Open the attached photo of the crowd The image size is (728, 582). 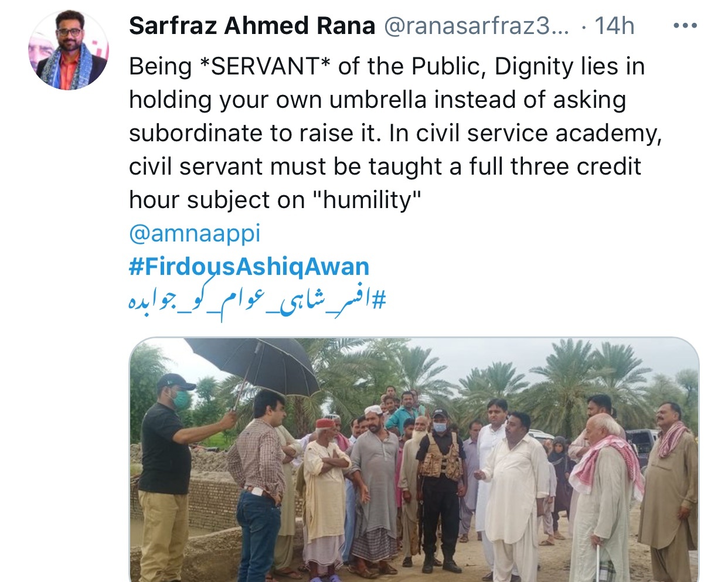coord(414,460)
